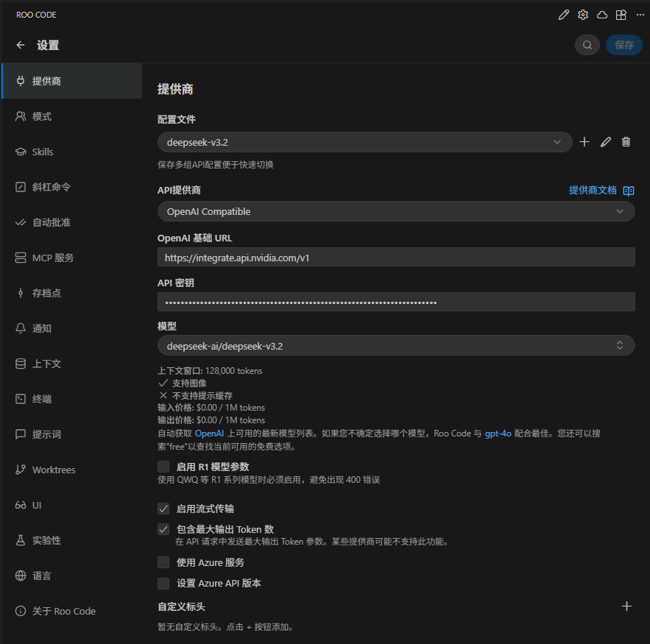Uncheck 包含最大输出 Token 数 checkbox
The image size is (650, 644).
[x=163, y=529]
